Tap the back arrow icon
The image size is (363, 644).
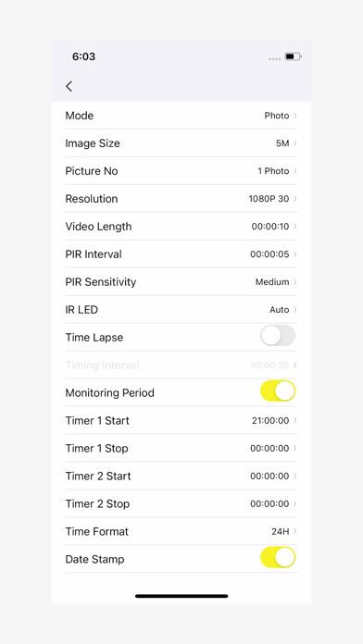(x=69, y=86)
